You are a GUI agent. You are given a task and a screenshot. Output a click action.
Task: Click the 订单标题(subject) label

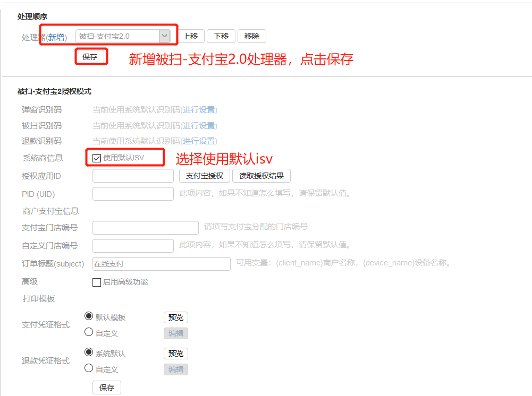[53, 264]
